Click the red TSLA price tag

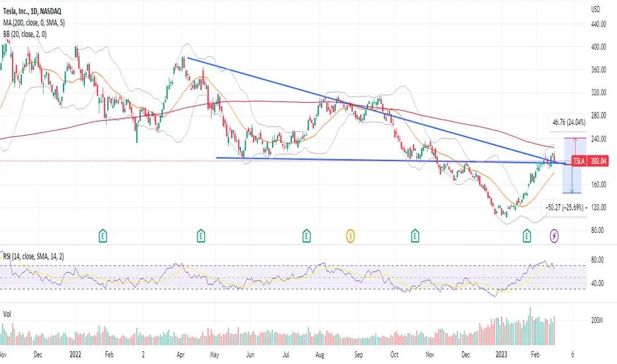tap(579, 161)
